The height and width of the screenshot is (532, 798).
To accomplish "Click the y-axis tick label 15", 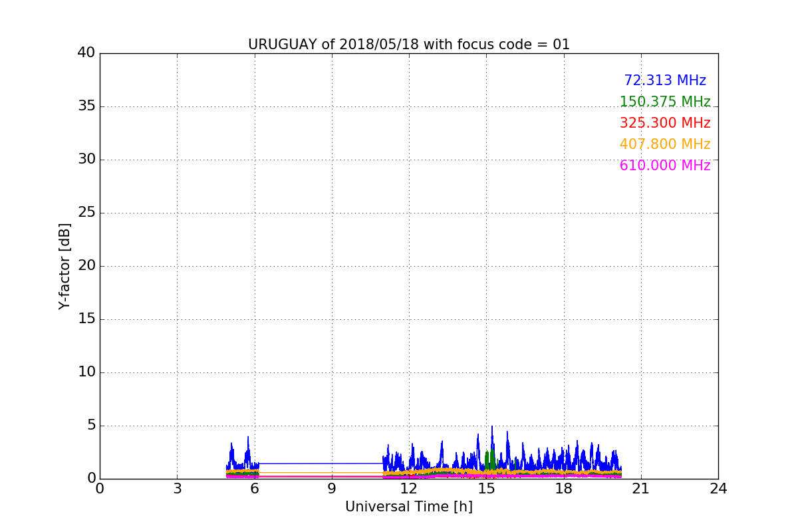I will click(x=86, y=319).
